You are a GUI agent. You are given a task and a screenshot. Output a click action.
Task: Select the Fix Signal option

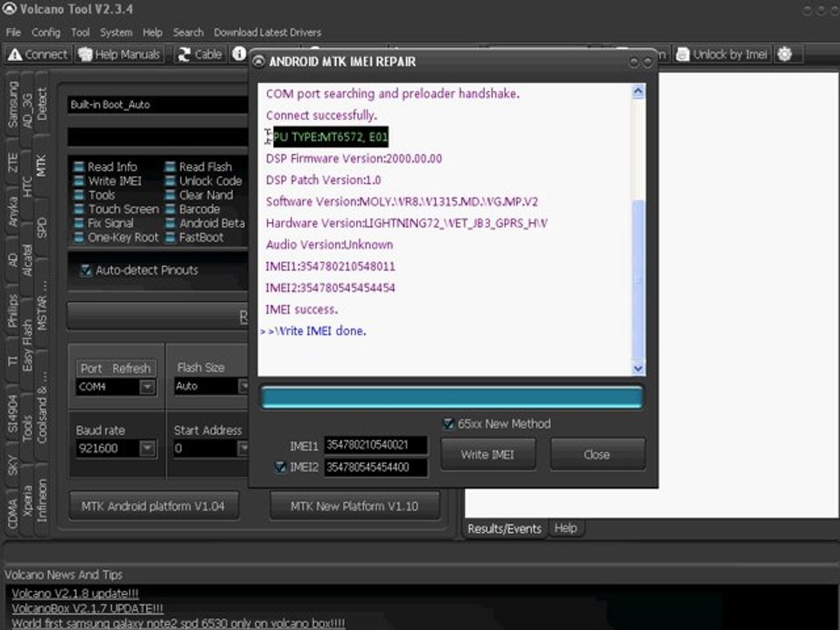click(103, 223)
